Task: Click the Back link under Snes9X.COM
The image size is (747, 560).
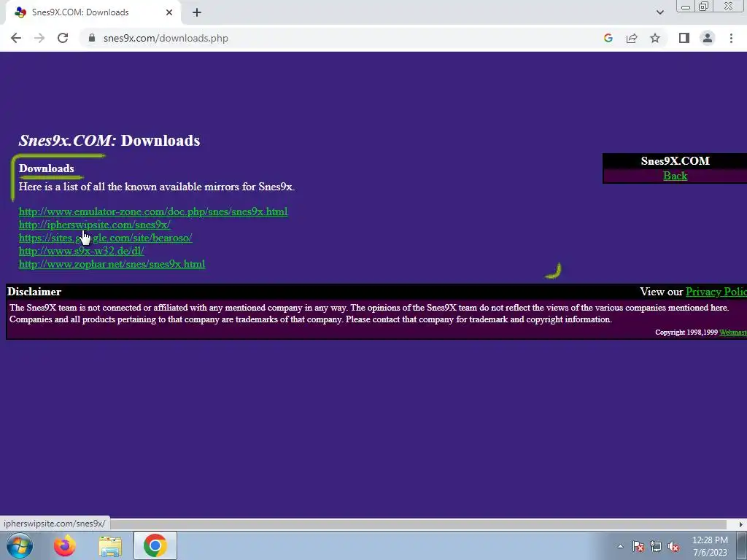Action: [675, 176]
